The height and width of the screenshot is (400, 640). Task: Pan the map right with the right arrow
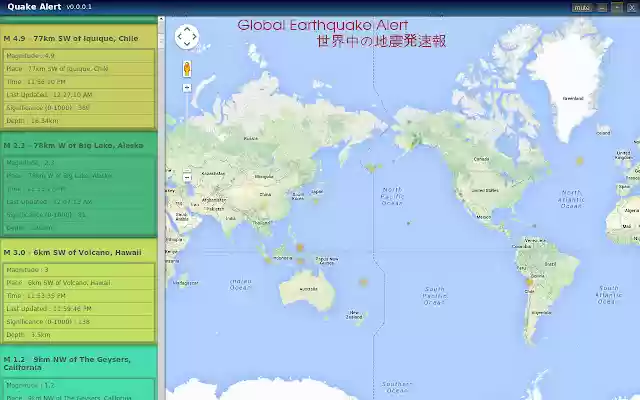coord(195,37)
